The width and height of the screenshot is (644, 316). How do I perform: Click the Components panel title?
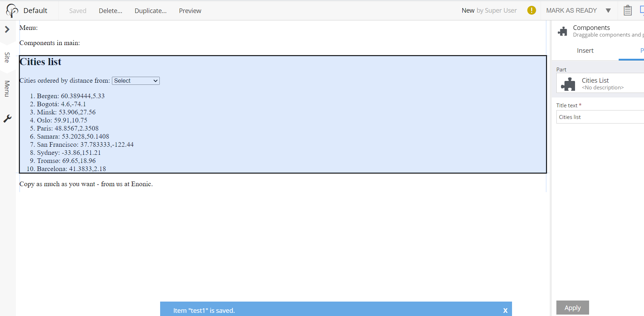(591, 27)
